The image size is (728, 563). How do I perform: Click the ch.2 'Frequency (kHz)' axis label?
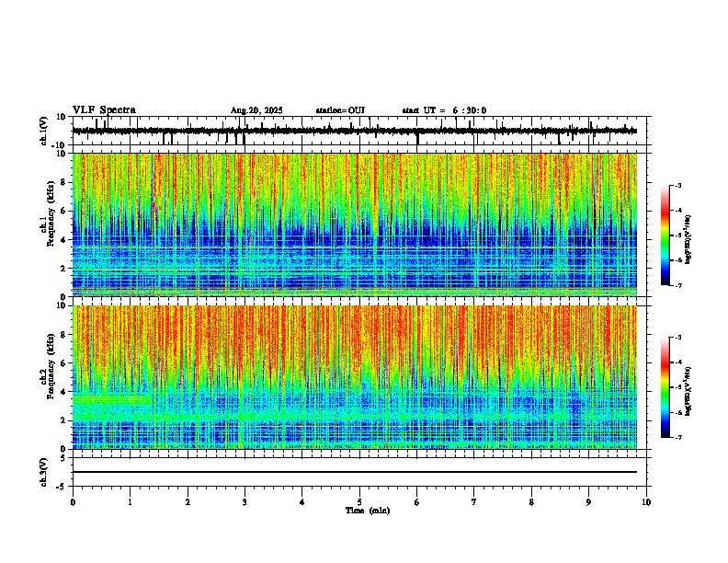[x=51, y=366]
